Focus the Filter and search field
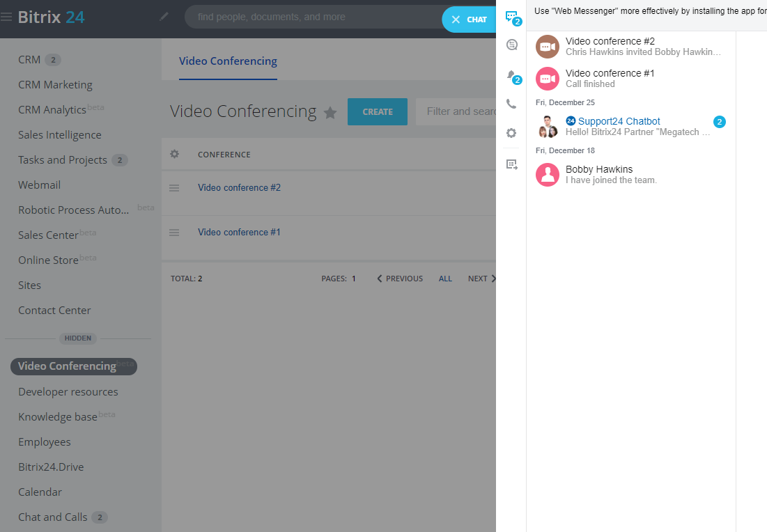 tap(456, 111)
